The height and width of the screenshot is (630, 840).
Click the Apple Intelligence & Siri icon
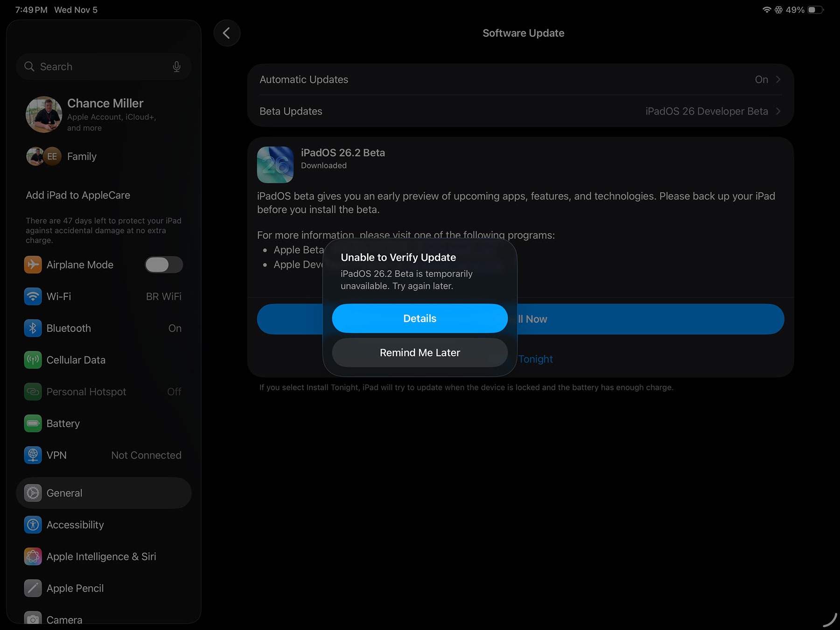point(33,556)
